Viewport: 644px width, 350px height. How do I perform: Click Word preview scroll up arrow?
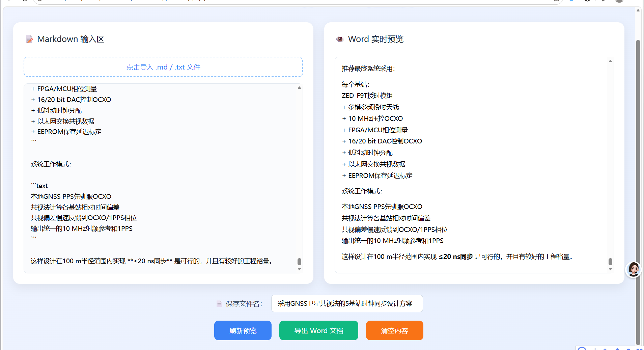610,61
